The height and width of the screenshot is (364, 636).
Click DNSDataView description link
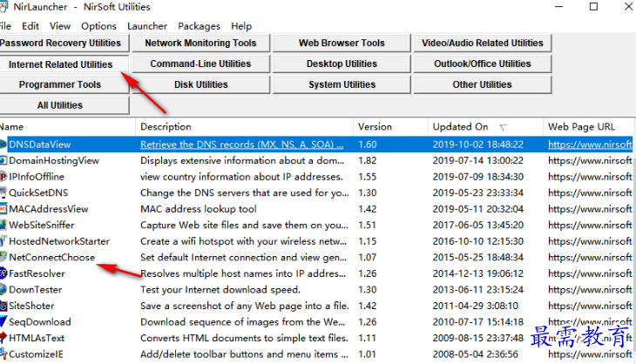241,145
